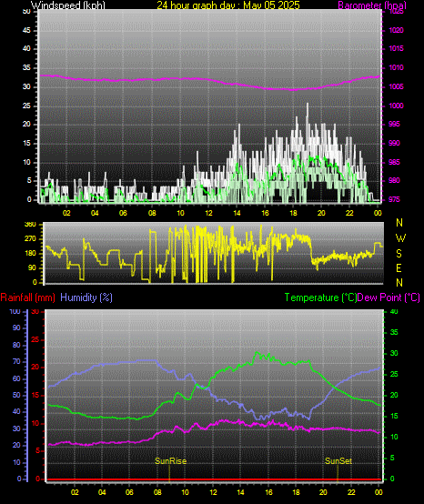Select the SunRise marker label
The image size is (424, 504).
coord(171,461)
